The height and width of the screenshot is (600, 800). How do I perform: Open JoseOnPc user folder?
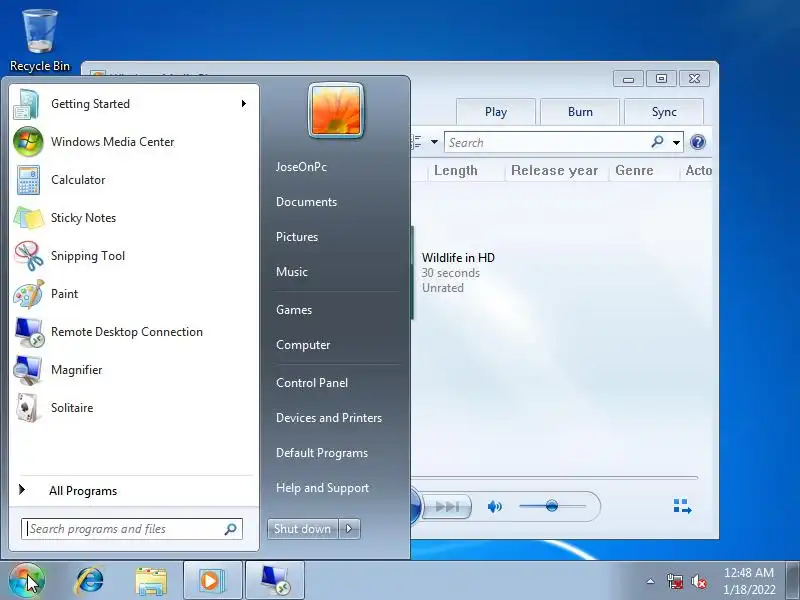tap(301, 167)
